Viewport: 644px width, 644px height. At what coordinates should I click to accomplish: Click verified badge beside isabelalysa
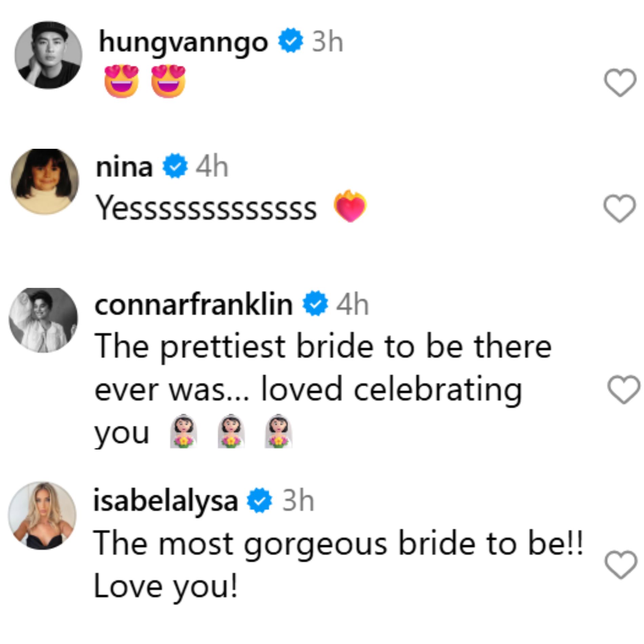(259, 500)
